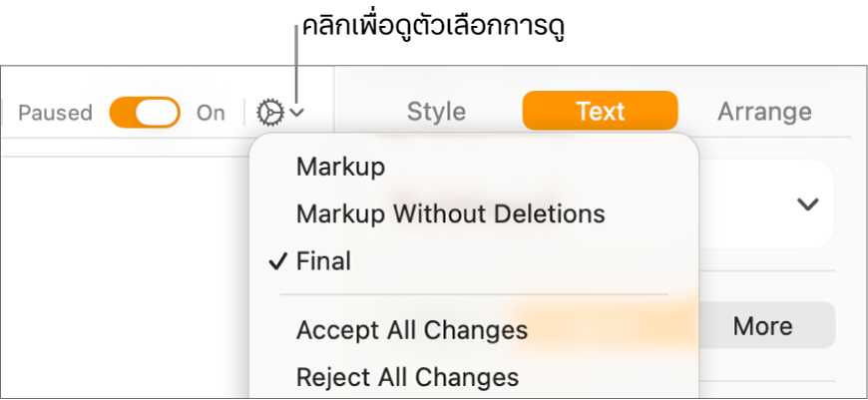Click the Paused tracking label

[55, 113]
